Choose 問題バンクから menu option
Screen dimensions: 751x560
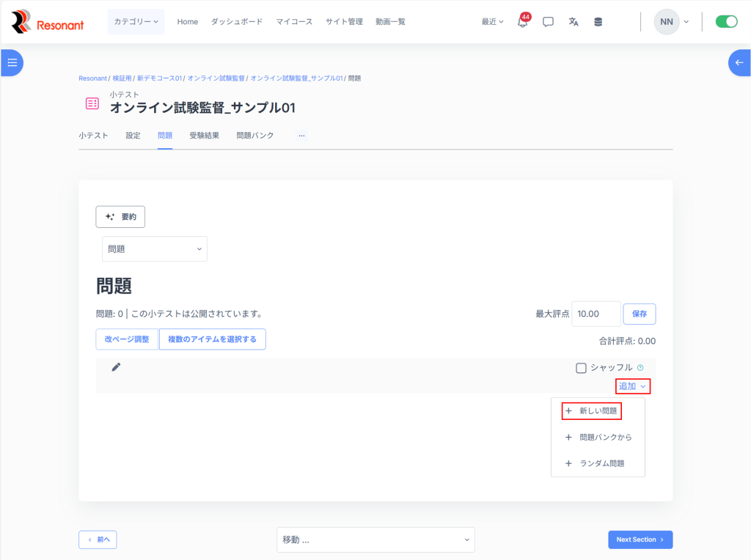(x=598, y=438)
